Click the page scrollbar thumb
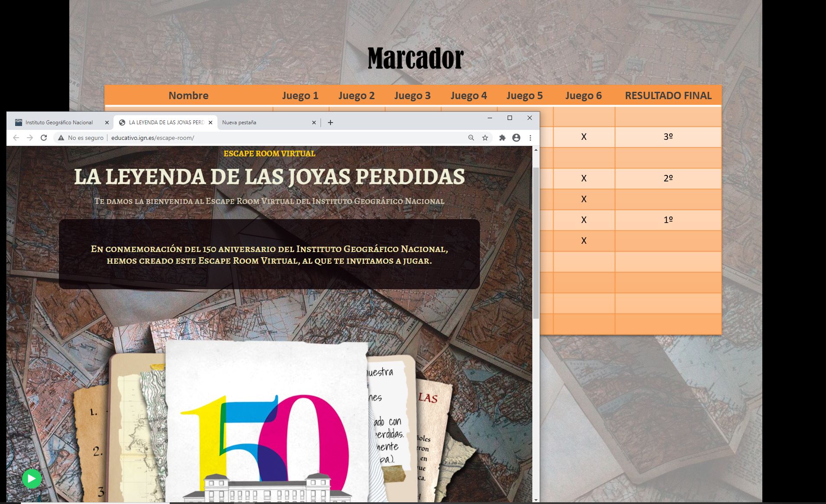Screen dimensions: 826x504 pos(536,242)
